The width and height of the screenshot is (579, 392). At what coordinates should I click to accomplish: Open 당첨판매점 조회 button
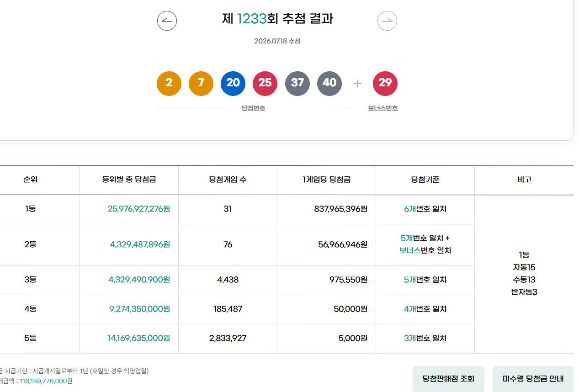tap(448, 379)
